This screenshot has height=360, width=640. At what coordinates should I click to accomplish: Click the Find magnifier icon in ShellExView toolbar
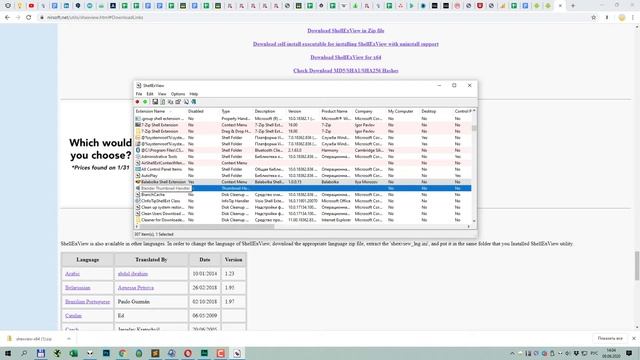pyautogui.click(x=186, y=102)
